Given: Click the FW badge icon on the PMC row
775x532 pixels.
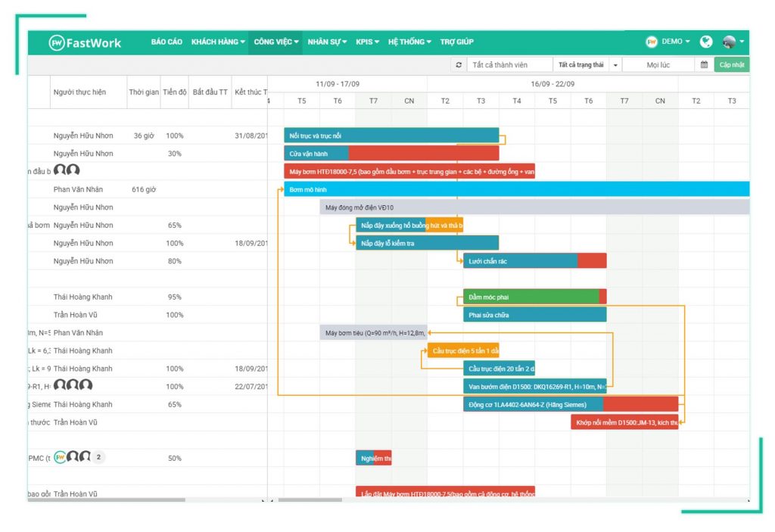Looking at the screenshot, I should pyautogui.click(x=59, y=458).
